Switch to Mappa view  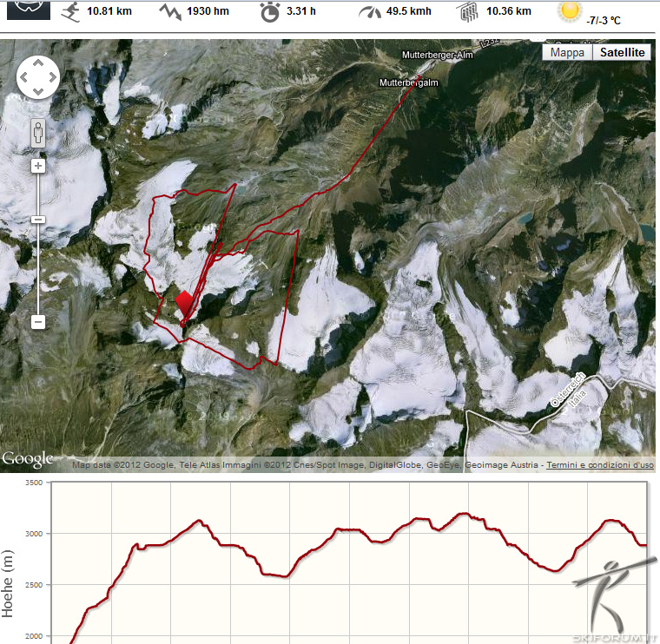pyautogui.click(x=567, y=52)
